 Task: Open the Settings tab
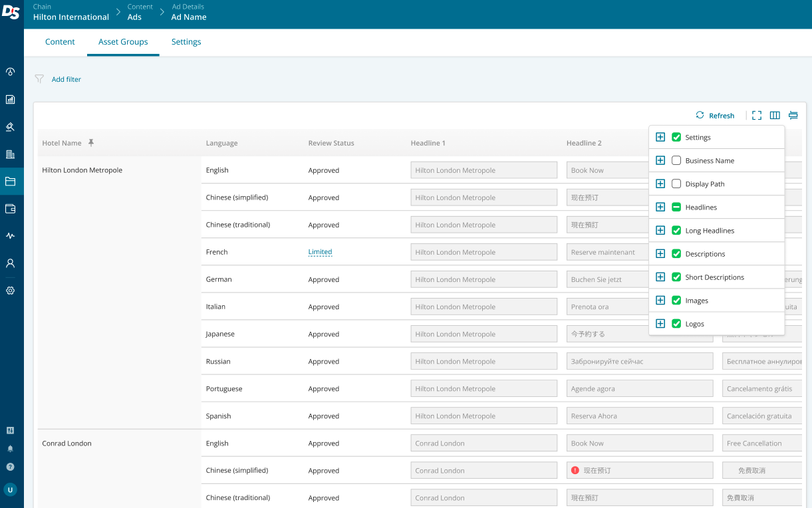[186, 42]
